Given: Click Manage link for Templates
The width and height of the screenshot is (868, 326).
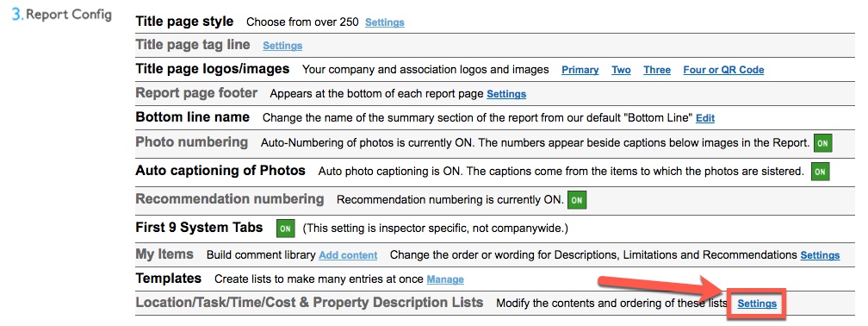Looking at the screenshot, I should (x=445, y=279).
